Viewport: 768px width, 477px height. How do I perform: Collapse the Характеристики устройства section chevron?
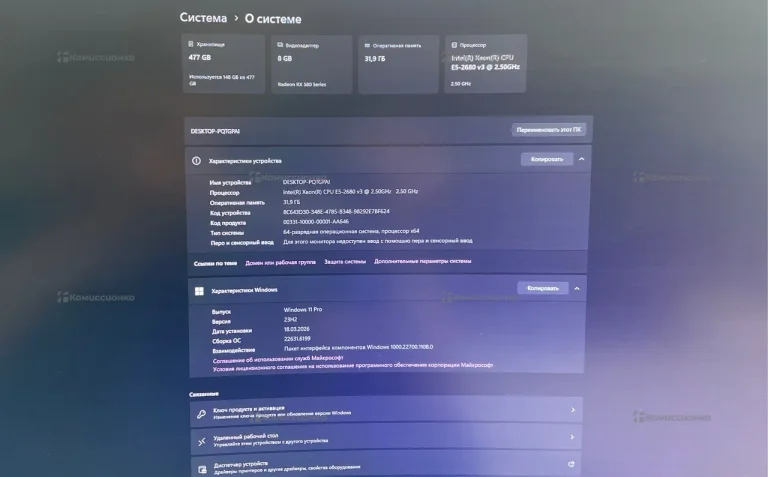(x=581, y=159)
